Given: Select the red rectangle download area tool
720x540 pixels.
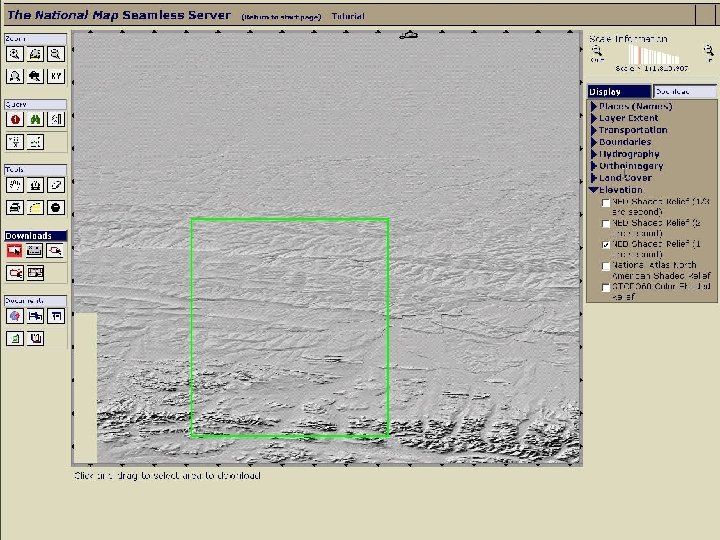Looking at the screenshot, I should click(15, 251).
